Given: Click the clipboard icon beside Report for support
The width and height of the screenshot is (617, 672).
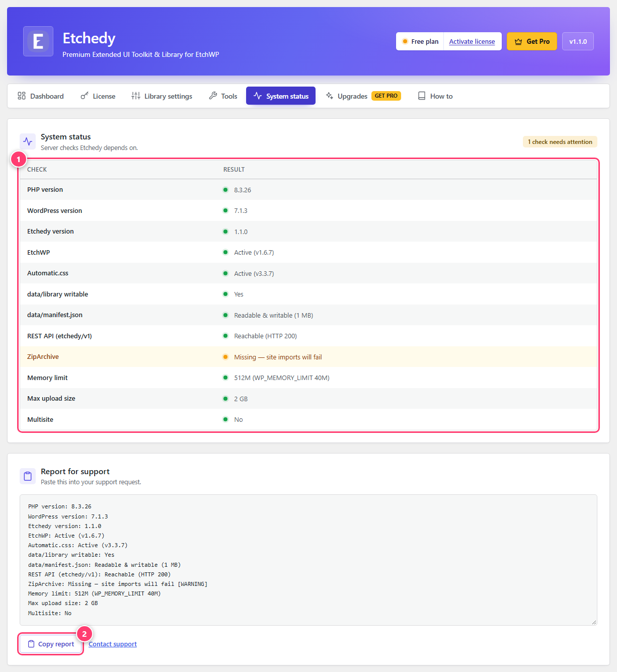Looking at the screenshot, I should (x=28, y=476).
